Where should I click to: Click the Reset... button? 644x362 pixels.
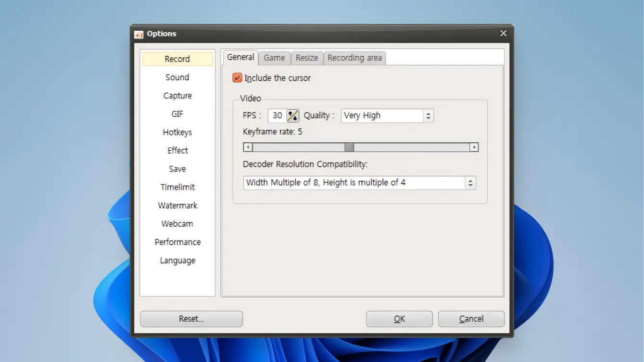[x=191, y=319]
